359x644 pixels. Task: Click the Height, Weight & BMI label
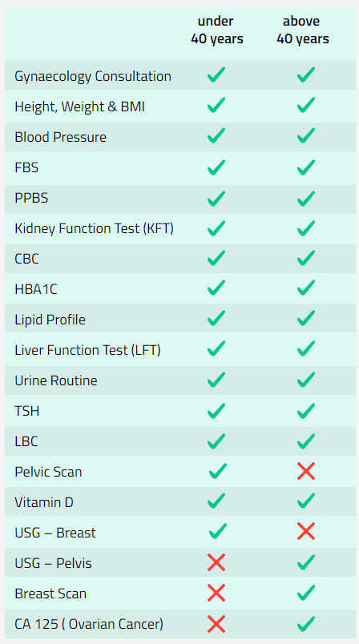click(79, 107)
